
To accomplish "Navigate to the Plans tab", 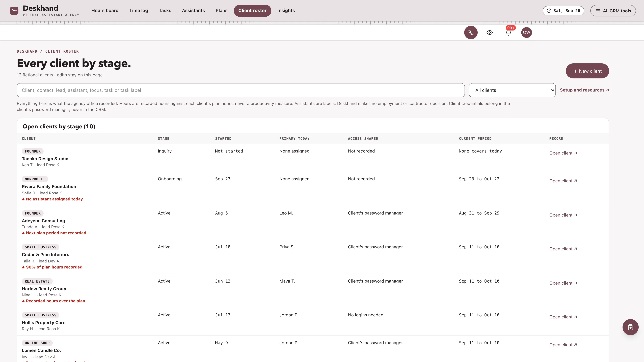I will (x=222, y=11).
